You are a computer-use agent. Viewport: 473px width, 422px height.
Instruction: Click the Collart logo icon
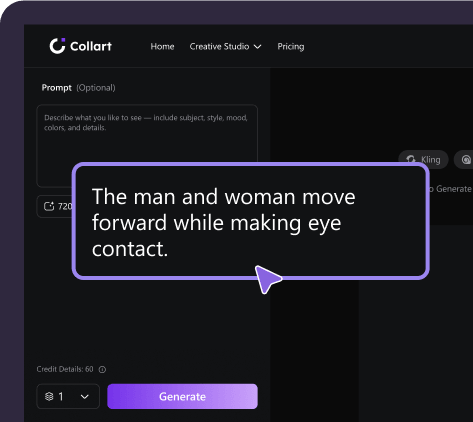pos(57,46)
